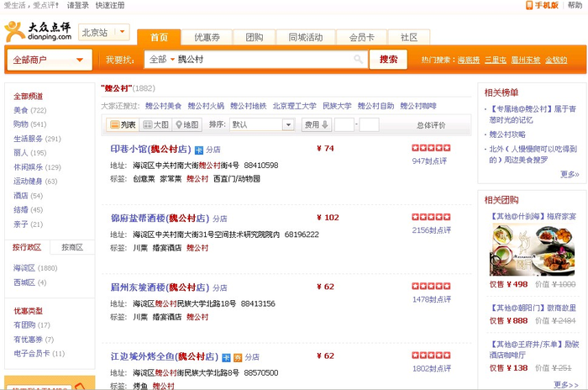588x390 pixels.
Task: Click hot search 眉州东坡
Action: pos(526,60)
